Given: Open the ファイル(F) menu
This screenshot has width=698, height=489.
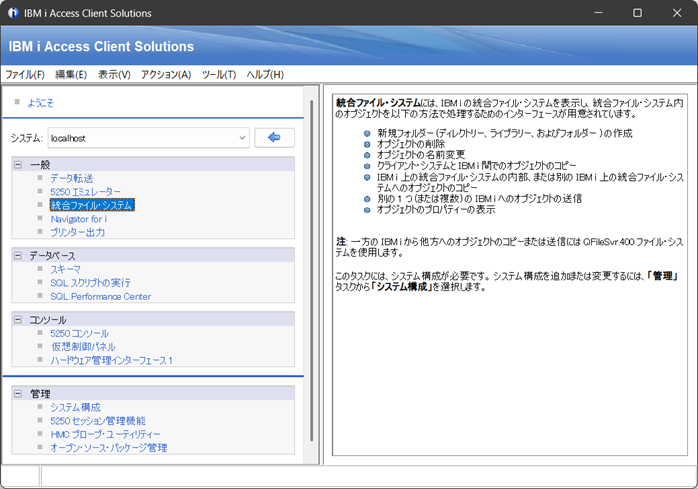Looking at the screenshot, I should click(25, 74).
